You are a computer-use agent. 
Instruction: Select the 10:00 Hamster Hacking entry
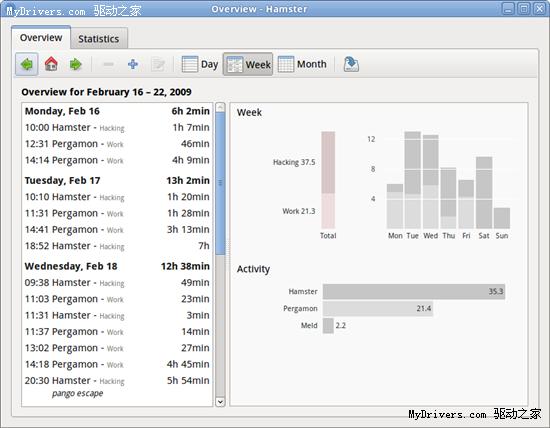(117, 127)
